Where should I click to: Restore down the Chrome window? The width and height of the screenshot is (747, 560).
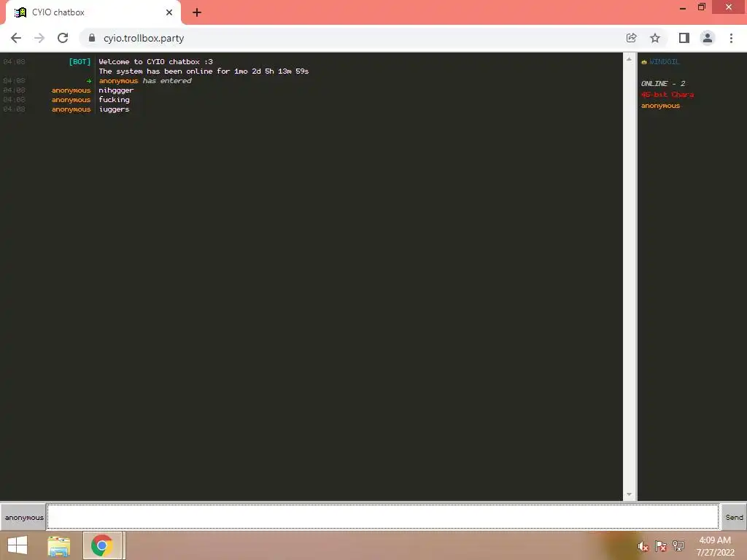(701, 7)
